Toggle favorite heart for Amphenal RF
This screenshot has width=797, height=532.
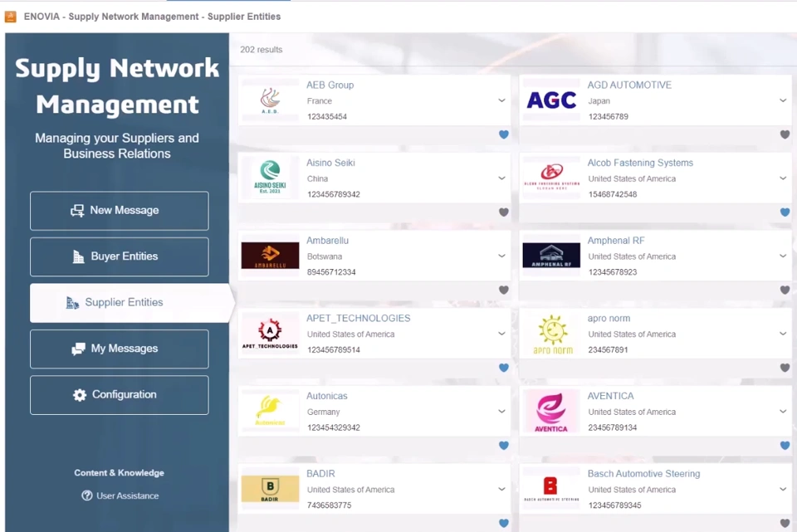tap(785, 290)
